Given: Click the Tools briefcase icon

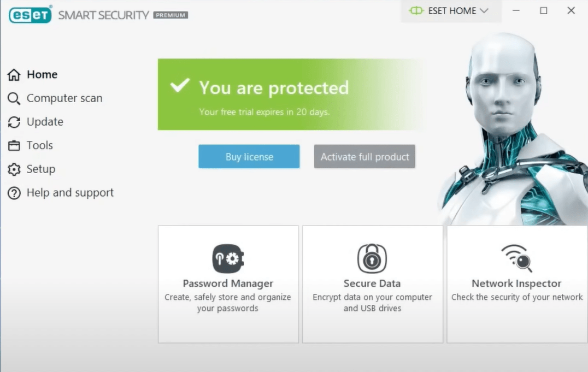Looking at the screenshot, I should 14,146.
